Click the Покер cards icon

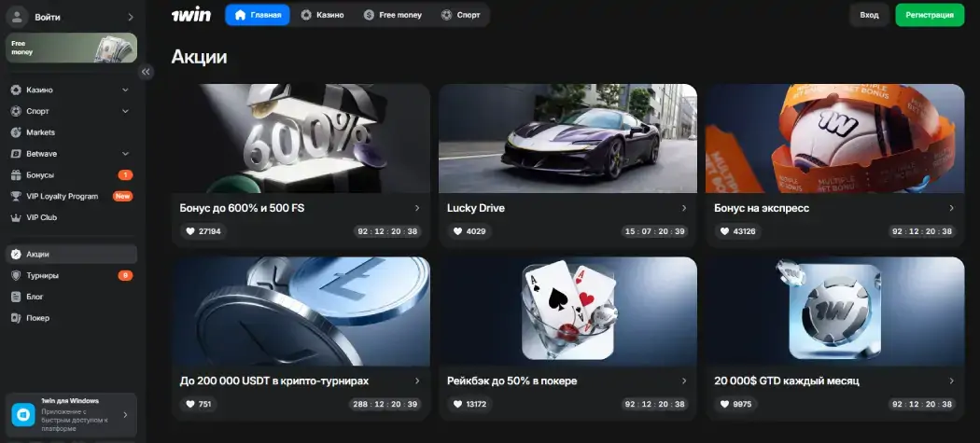tap(16, 318)
